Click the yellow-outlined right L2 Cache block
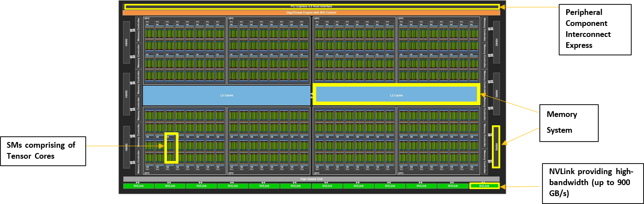The height and width of the screenshot is (204, 644). [396, 95]
